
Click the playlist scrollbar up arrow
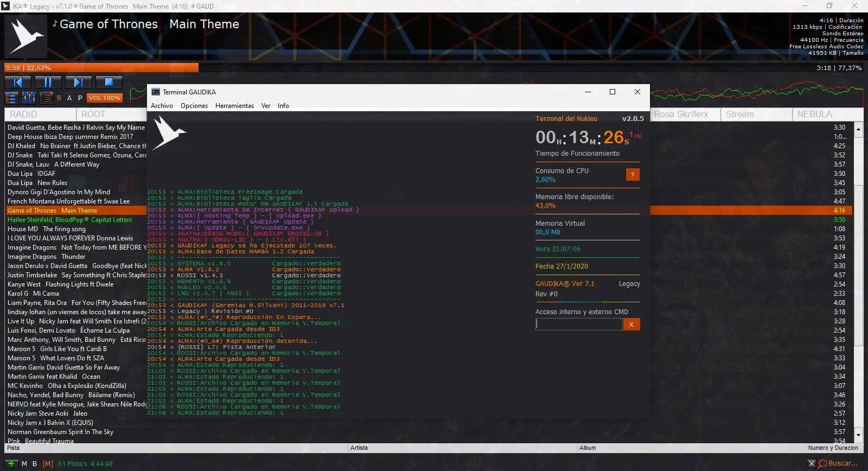tap(858, 129)
